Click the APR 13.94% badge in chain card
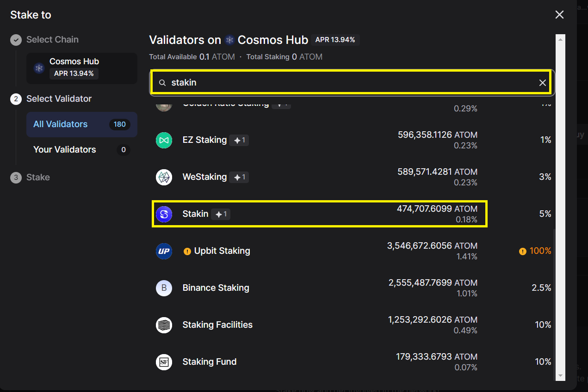The width and height of the screenshot is (588, 392). (x=74, y=73)
